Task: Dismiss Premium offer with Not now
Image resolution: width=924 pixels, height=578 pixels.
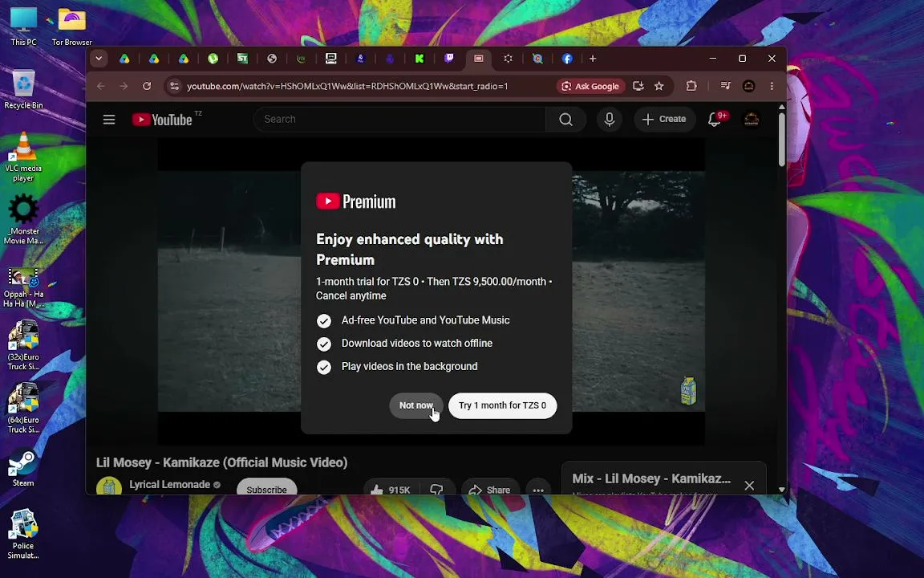Action: [x=416, y=405]
